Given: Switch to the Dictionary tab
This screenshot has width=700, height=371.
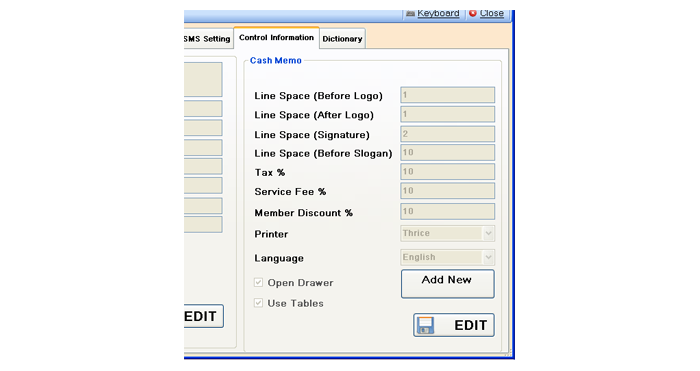Looking at the screenshot, I should point(342,39).
